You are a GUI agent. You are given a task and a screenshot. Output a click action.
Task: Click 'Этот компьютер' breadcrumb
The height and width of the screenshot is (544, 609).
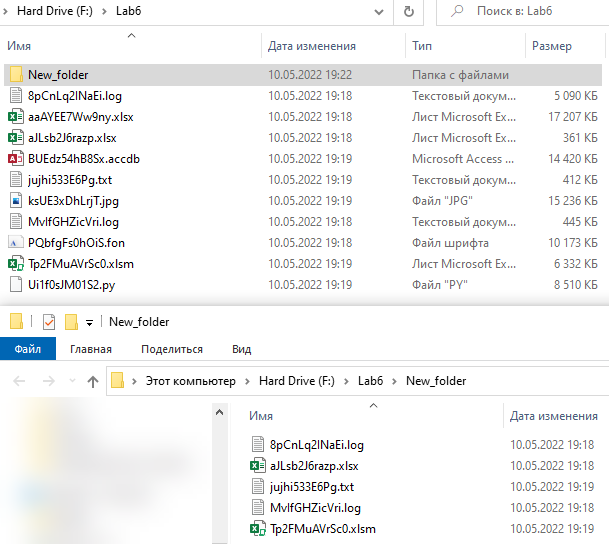click(x=191, y=381)
